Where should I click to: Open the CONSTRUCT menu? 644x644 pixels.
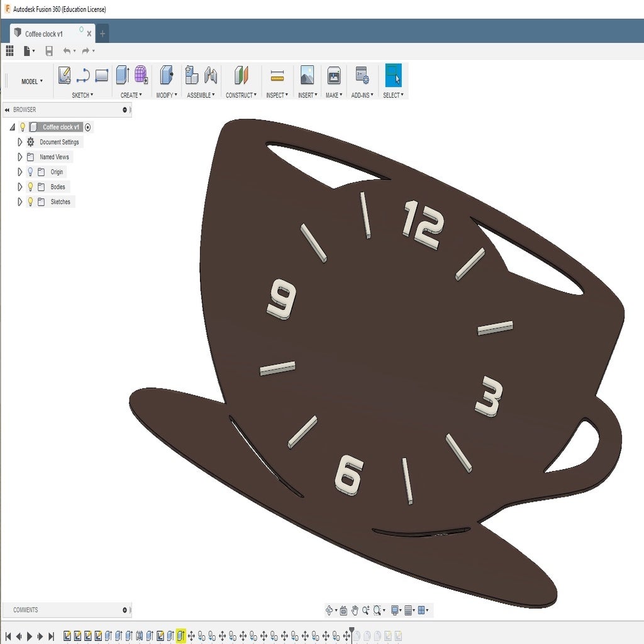click(x=241, y=95)
